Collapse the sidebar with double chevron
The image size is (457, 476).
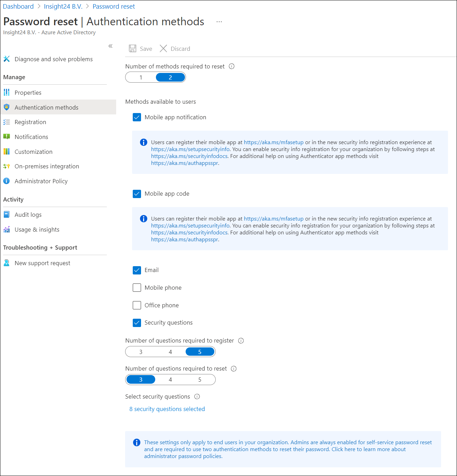[x=110, y=46]
